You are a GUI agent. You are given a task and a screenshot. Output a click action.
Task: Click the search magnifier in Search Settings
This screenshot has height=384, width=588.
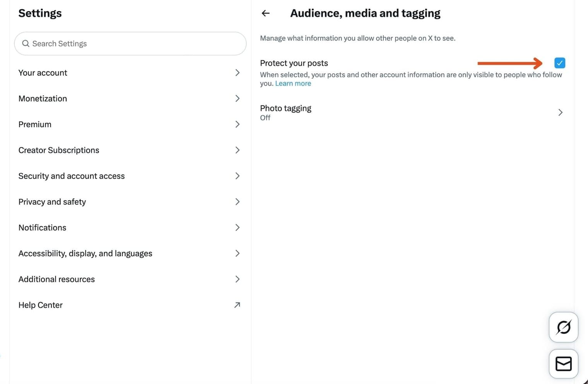coord(26,43)
